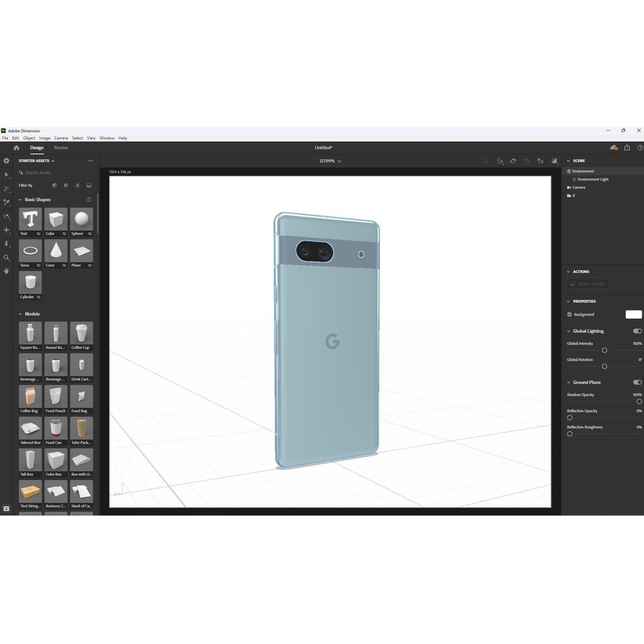Screen dimensions: 644x644
Task: Activate the Zoom magnifier tool
Action: 6,258
